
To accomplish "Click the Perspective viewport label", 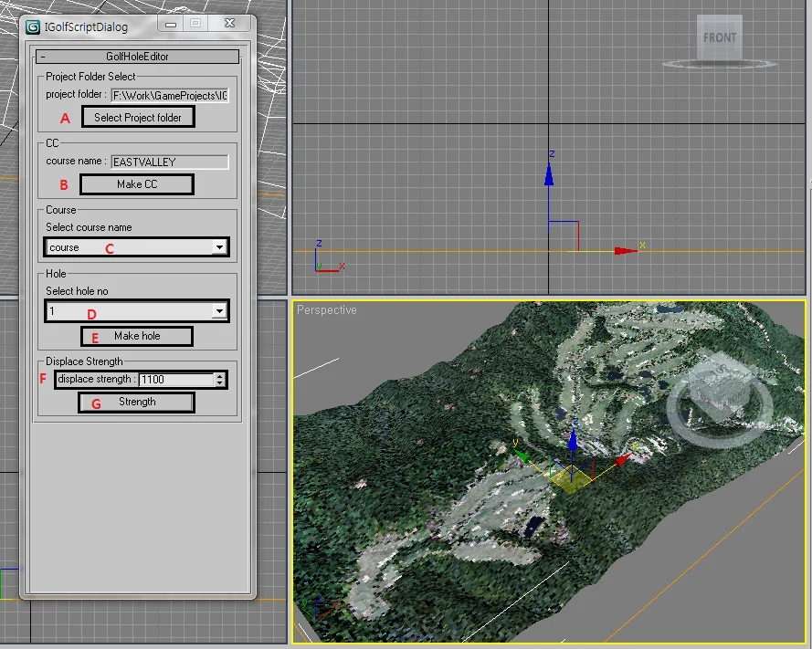I will [x=327, y=310].
